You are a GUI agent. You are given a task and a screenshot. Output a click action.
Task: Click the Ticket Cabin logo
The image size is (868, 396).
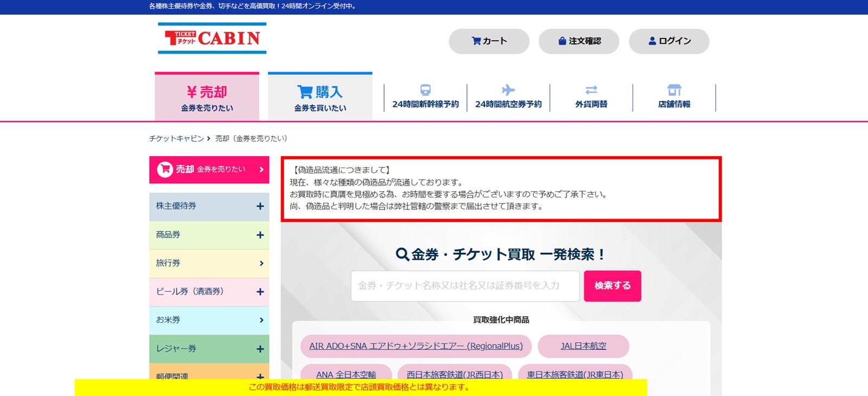[x=212, y=38]
